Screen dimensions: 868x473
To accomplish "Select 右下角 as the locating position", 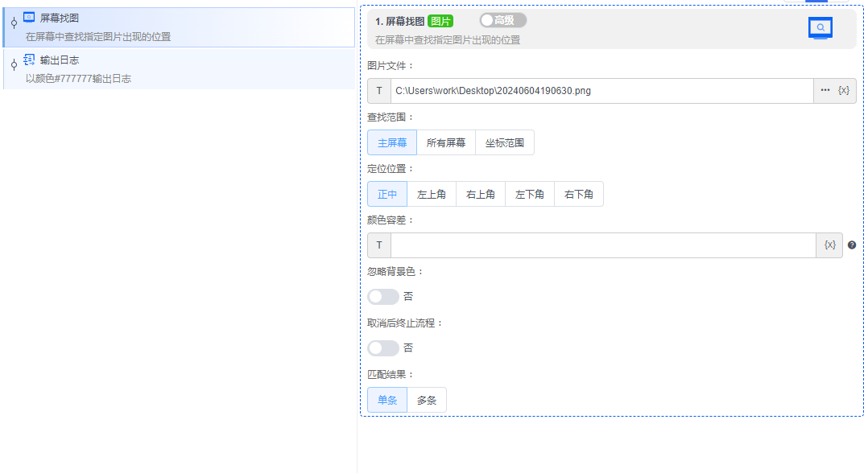I will (x=578, y=194).
